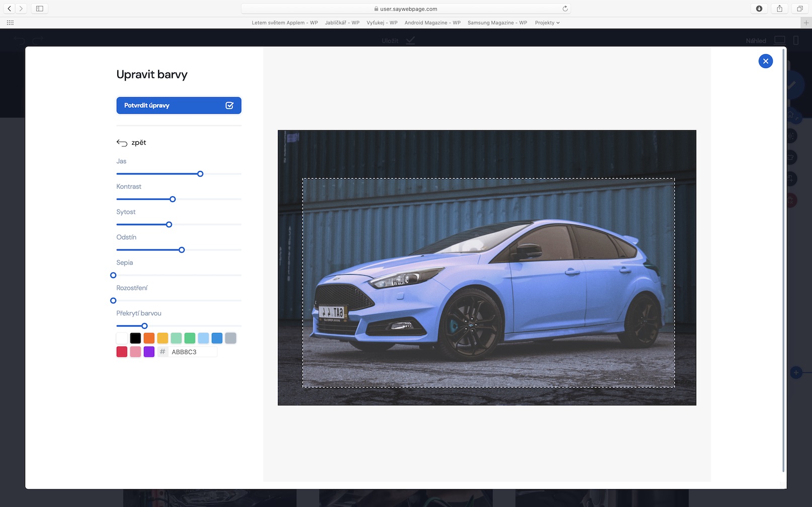Click the Safari share icon
The height and width of the screenshot is (507, 812).
pyautogui.click(x=779, y=9)
